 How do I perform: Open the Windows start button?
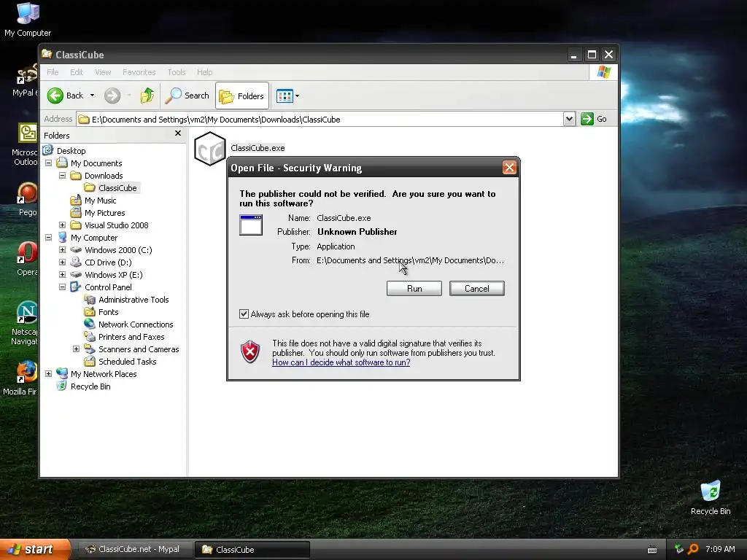pyautogui.click(x=35, y=550)
